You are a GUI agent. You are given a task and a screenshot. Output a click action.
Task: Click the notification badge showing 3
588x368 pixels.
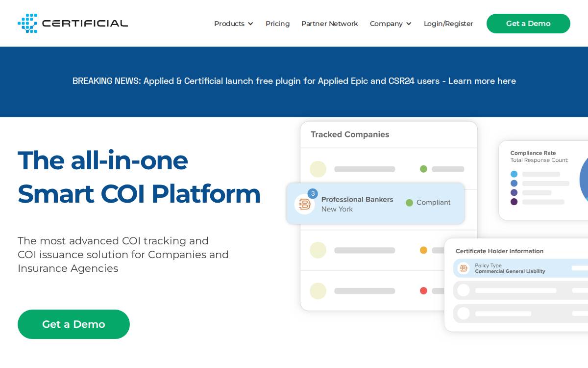click(313, 193)
